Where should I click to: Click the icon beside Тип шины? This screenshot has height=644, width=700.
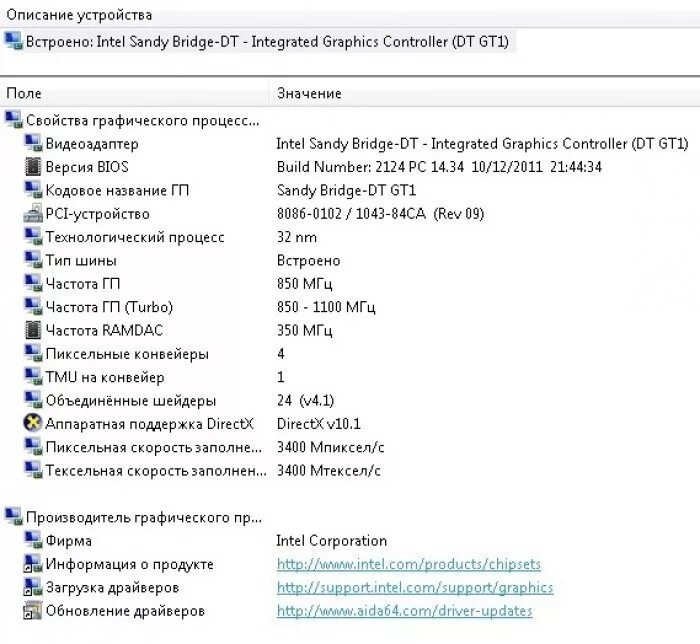click(33, 260)
